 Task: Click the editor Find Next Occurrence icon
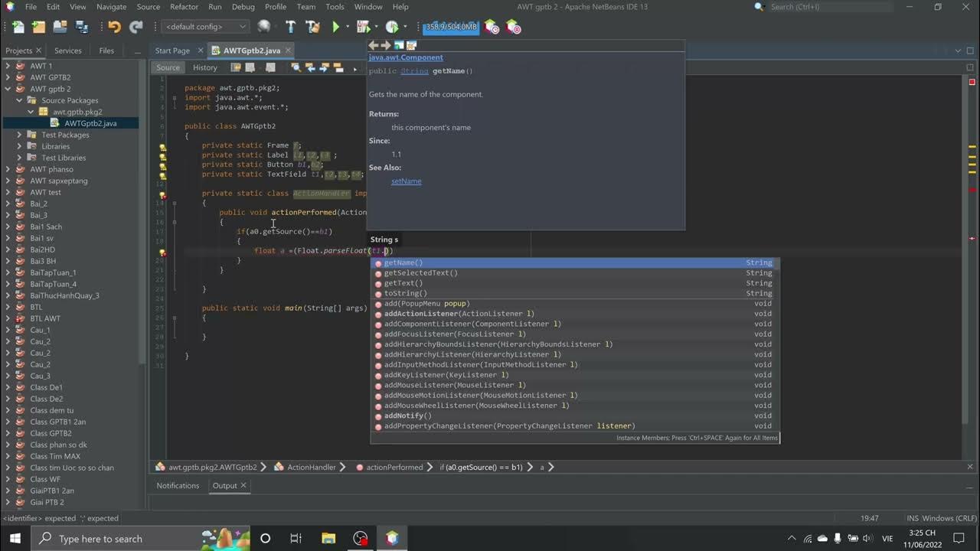click(323, 67)
